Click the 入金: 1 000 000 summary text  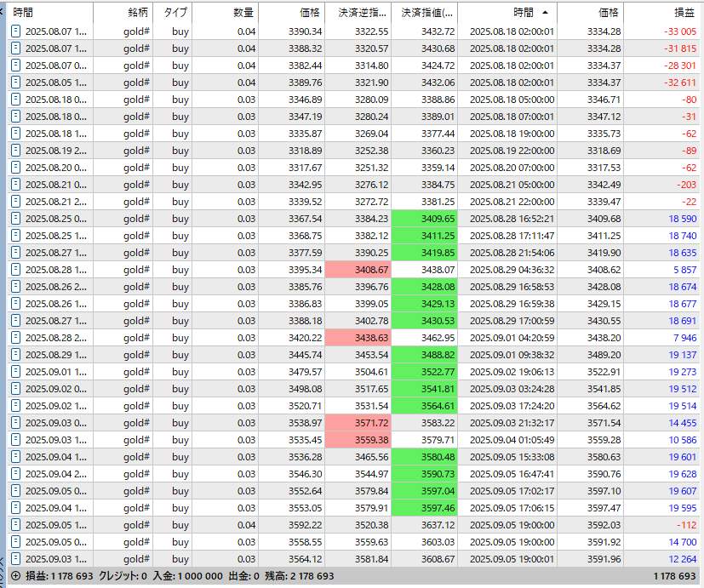[187, 576]
